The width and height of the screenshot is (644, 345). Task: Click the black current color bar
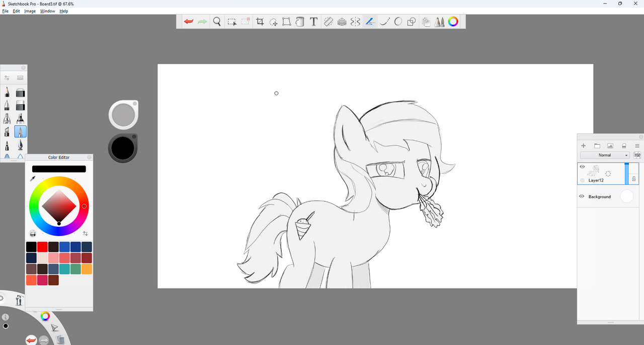coord(59,169)
